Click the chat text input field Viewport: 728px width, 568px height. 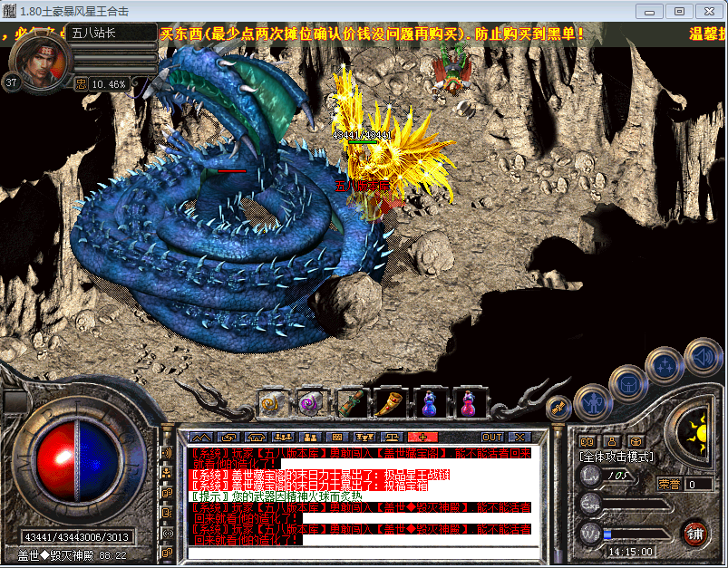364,554
